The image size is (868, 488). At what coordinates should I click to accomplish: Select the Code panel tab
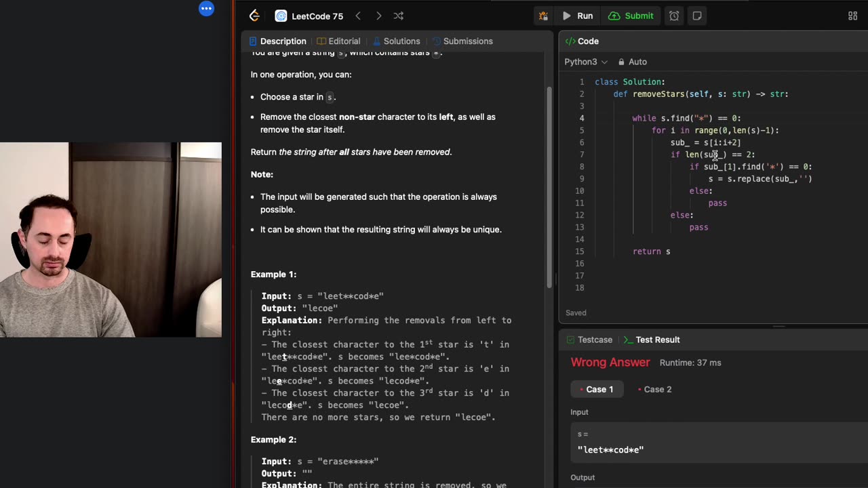coord(583,41)
